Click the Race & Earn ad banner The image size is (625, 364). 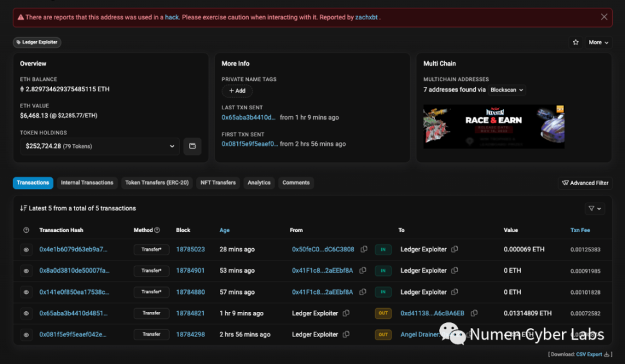pyautogui.click(x=493, y=127)
